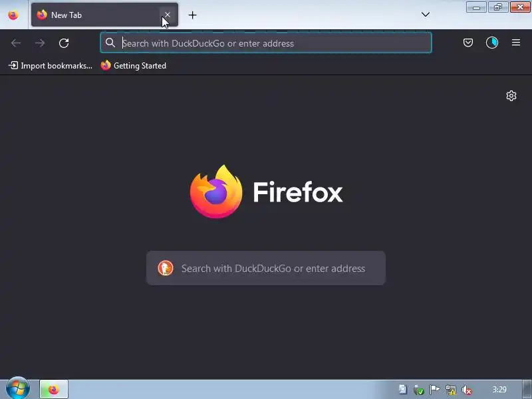This screenshot has height=399, width=532.
Task: Expand the list all tabs chevron
Action: [x=426, y=15]
